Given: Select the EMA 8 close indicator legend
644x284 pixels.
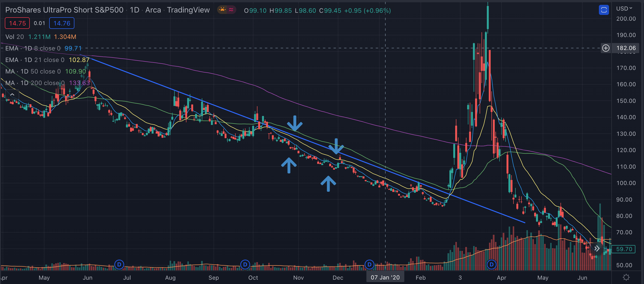Looking at the screenshot, I should [x=33, y=48].
